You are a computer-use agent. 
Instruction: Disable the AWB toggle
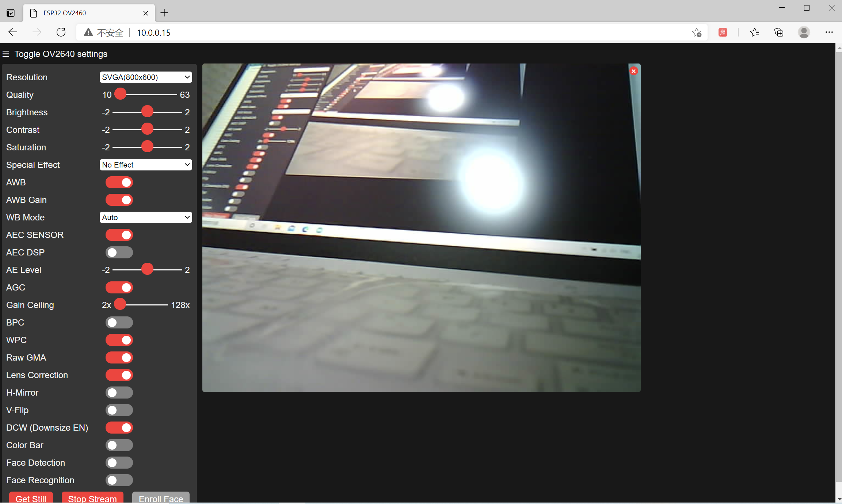(x=119, y=182)
